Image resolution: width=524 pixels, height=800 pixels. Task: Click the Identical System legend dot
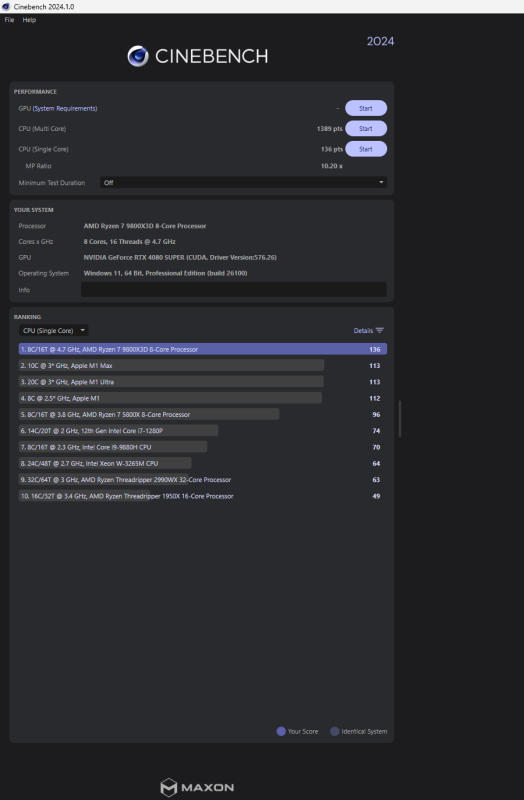[x=334, y=731]
